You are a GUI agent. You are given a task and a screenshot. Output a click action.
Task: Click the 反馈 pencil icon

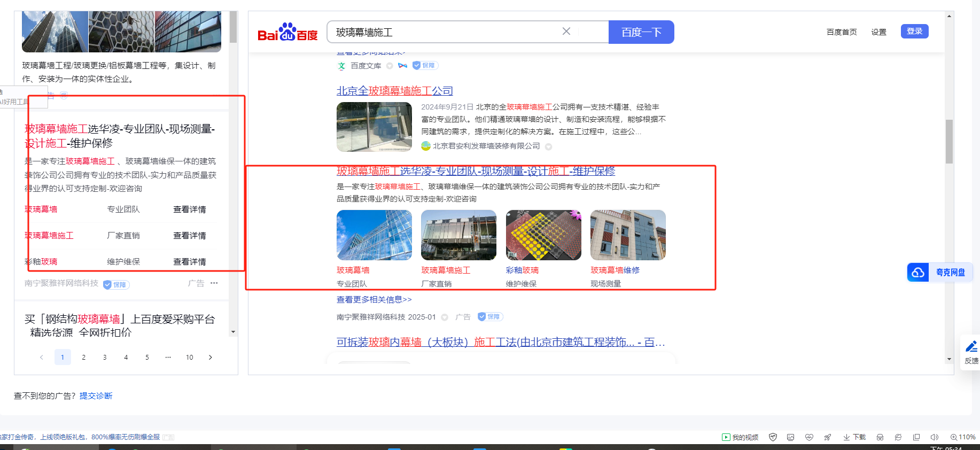click(971, 346)
